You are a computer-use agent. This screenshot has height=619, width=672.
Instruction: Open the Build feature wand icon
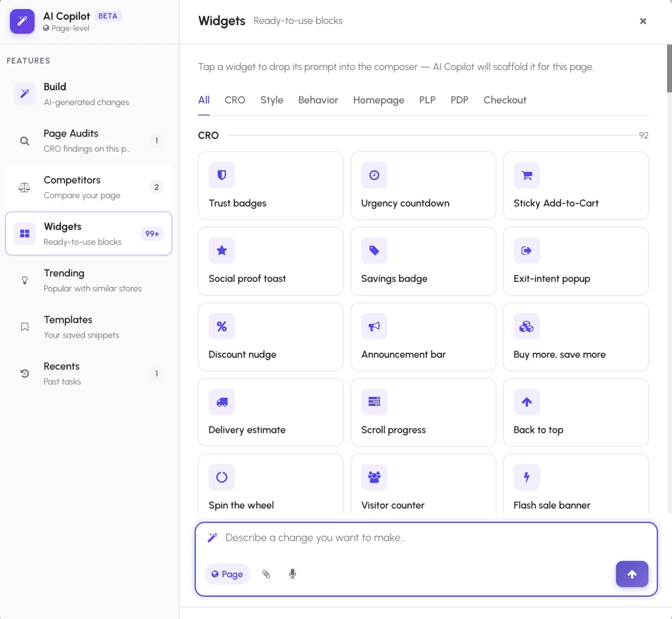25,94
